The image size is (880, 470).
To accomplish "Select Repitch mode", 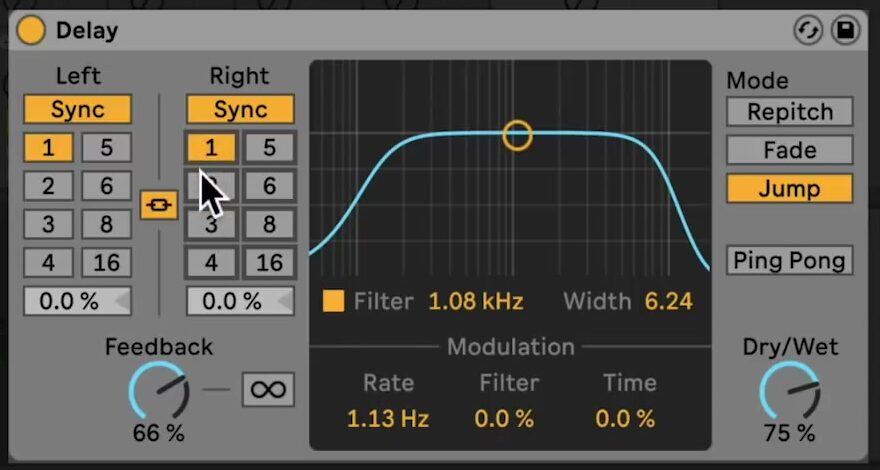I will point(790,112).
